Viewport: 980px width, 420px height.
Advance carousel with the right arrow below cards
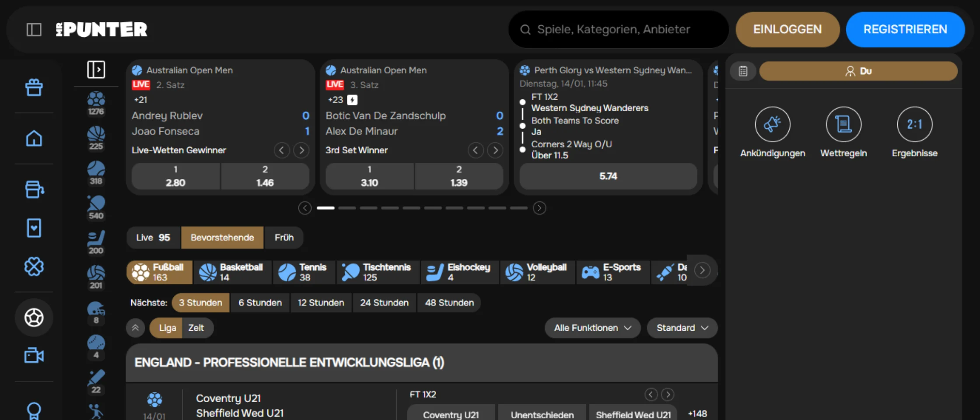539,208
